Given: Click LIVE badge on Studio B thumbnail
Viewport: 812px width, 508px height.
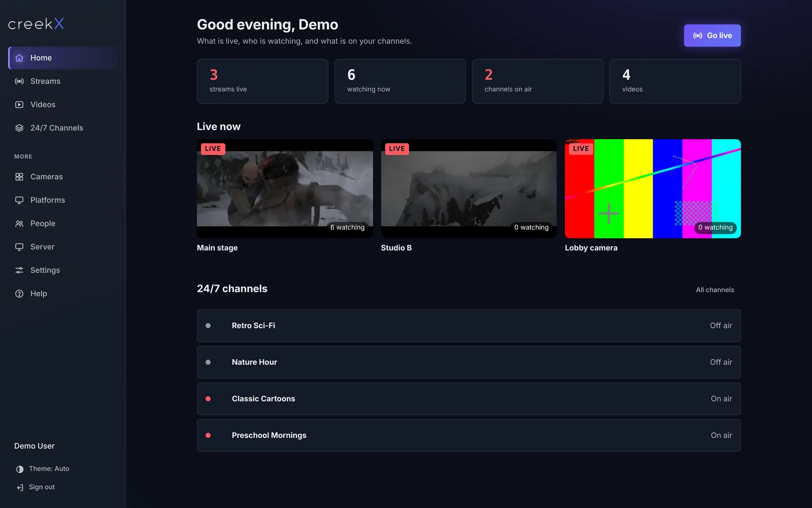Looking at the screenshot, I should pos(397,149).
